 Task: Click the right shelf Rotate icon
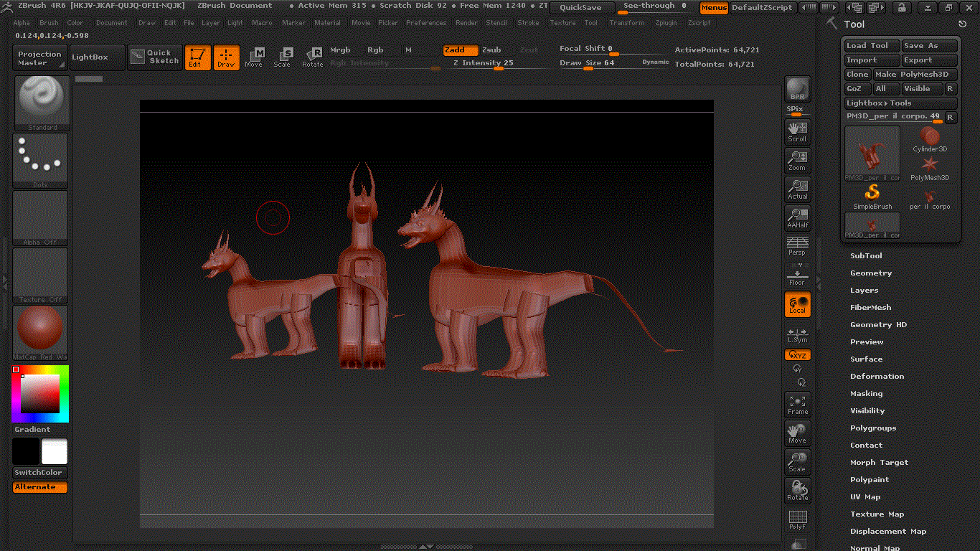pos(798,490)
